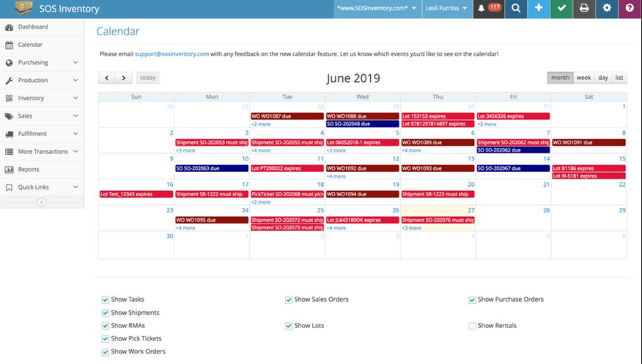Image resolution: width=642 pixels, height=364 pixels.
Task: Click the plus add-new icon
Action: (539, 9)
